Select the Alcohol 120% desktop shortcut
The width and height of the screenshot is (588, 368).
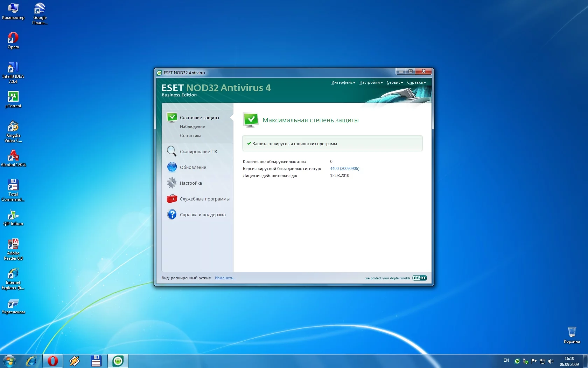click(x=13, y=159)
